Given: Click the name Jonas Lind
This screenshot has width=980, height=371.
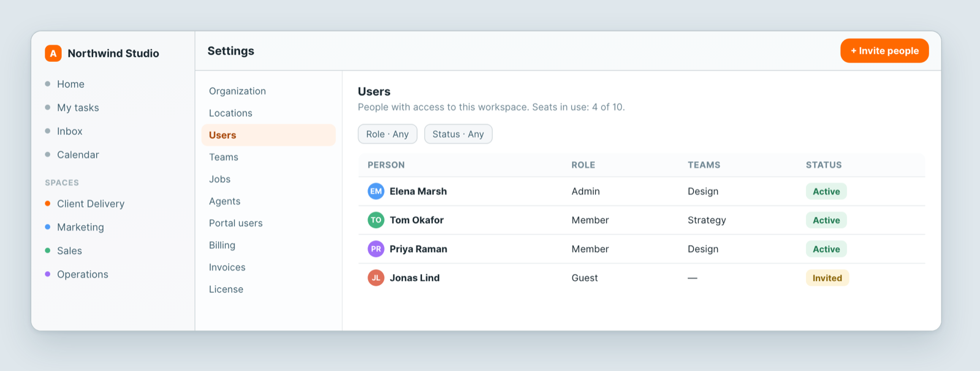Looking at the screenshot, I should [415, 278].
